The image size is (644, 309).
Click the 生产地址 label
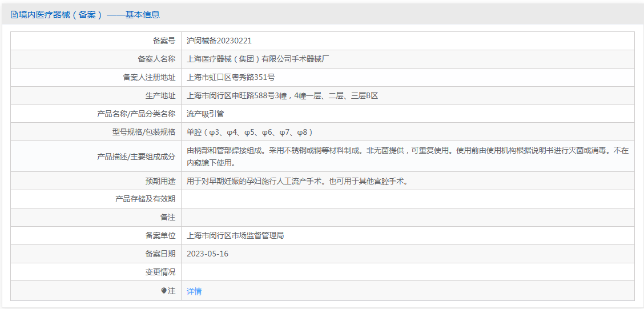click(160, 95)
